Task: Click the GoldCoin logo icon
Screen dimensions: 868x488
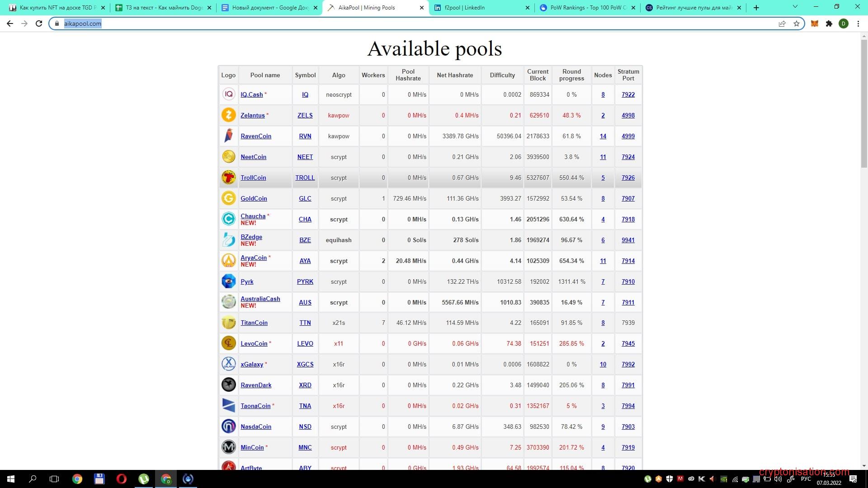Action: pyautogui.click(x=228, y=198)
